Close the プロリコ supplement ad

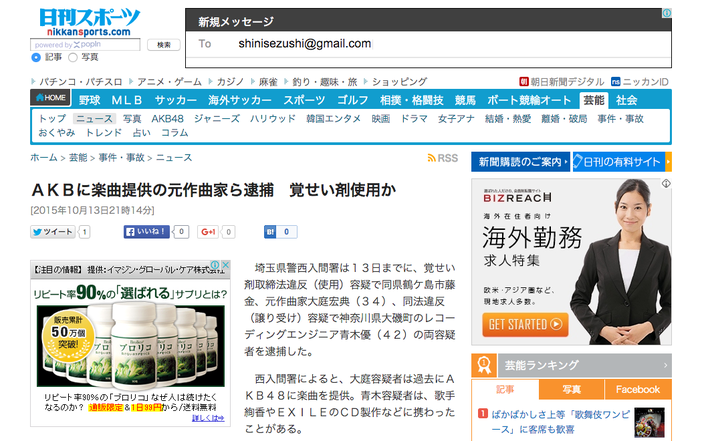click(226, 265)
